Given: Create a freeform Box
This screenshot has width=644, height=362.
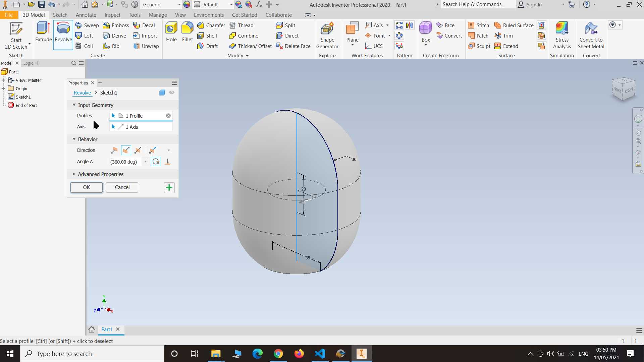Looking at the screenshot, I should click(426, 32).
